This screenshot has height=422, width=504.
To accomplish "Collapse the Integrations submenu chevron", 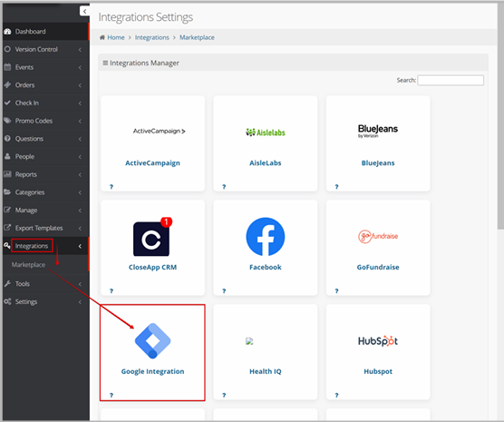I will click(80, 246).
